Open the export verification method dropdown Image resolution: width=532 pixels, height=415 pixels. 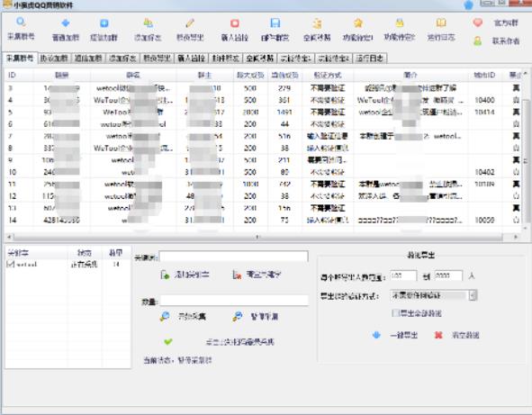coord(433,295)
